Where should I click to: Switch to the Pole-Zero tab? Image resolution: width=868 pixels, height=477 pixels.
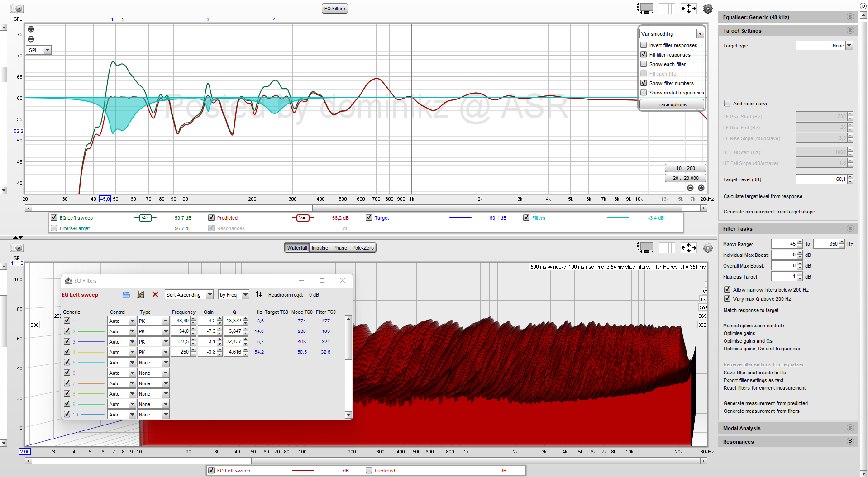pyautogui.click(x=363, y=248)
